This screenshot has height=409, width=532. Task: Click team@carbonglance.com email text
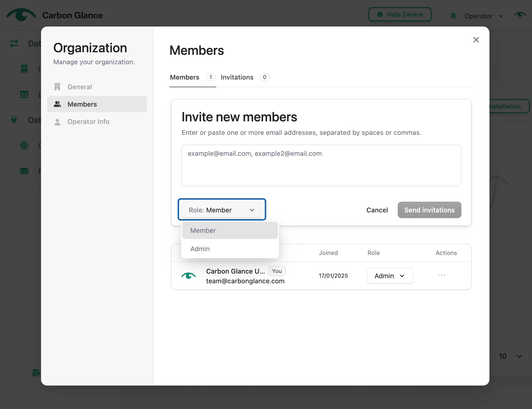245,281
